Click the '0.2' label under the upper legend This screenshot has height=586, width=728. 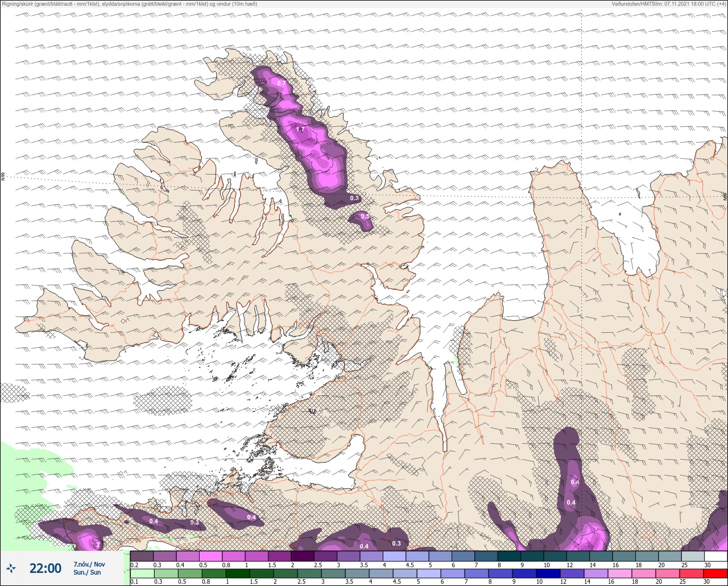point(134,565)
